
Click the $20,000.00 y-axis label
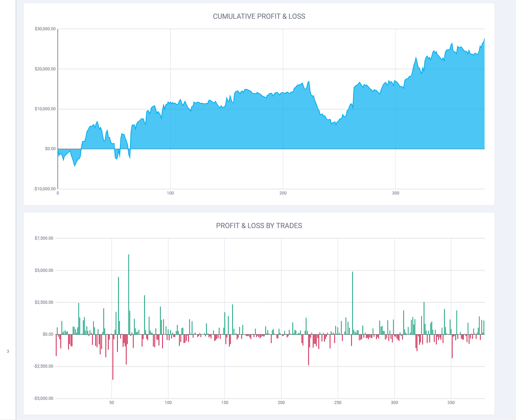click(45, 69)
